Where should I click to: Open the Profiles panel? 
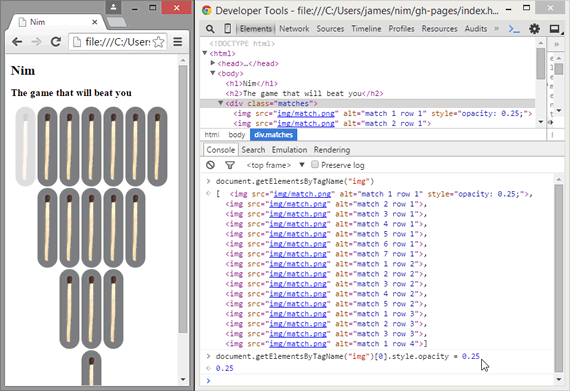pyautogui.click(x=401, y=29)
